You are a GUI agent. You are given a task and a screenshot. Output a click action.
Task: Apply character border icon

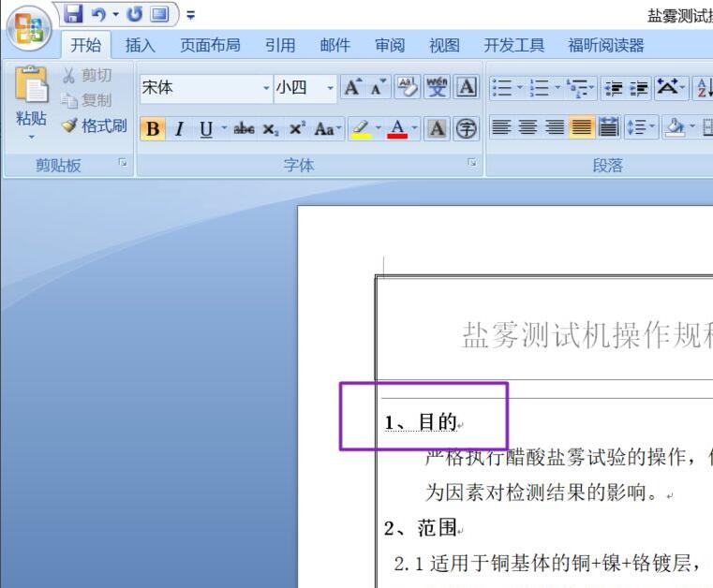[x=467, y=87]
